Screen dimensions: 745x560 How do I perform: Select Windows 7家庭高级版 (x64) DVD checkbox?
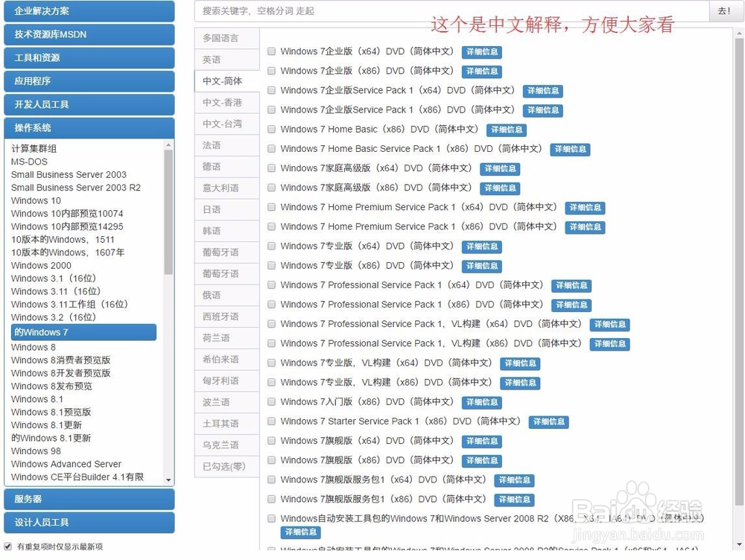pyautogui.click(x=271, y=168)
